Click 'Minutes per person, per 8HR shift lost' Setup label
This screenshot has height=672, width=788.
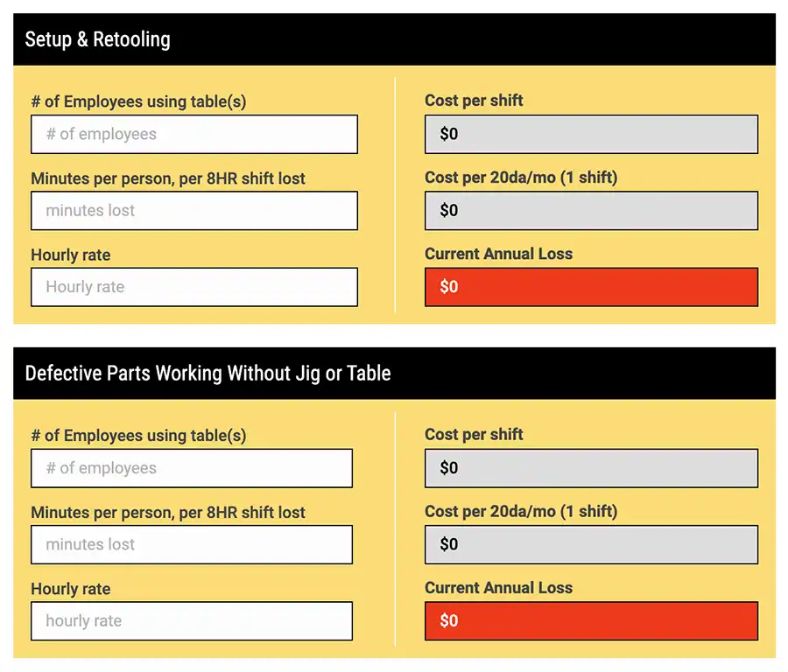167,178
